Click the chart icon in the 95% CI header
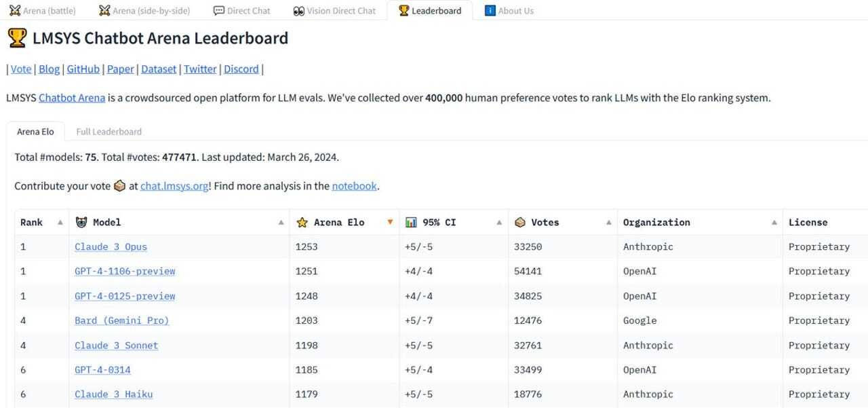The image size is (868, 408). [x=411, y=223]
